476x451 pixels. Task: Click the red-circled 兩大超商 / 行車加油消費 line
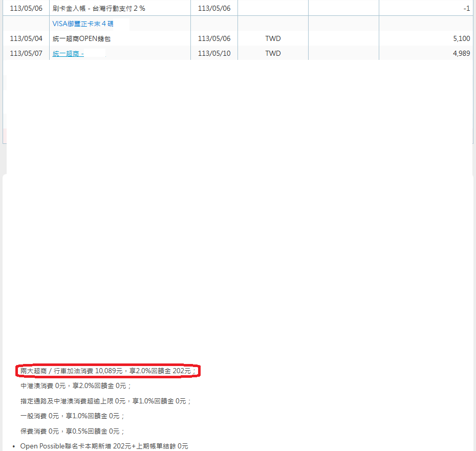[108, 371]
